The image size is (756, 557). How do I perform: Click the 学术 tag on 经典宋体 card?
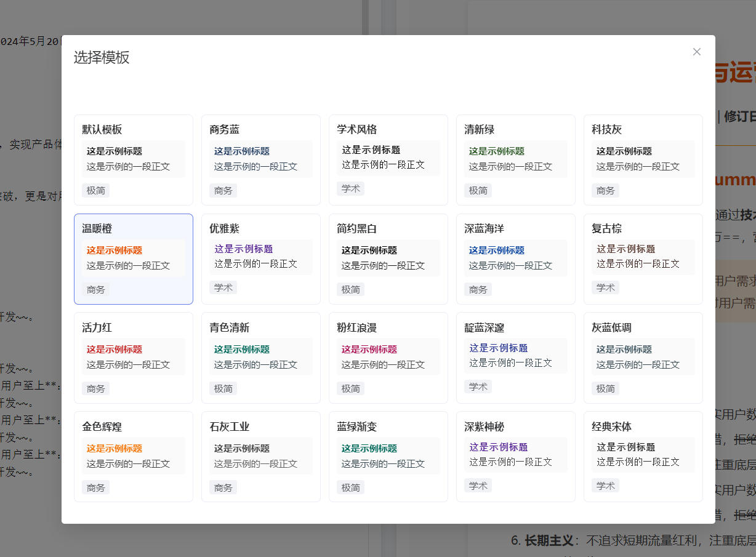point(606,486)
